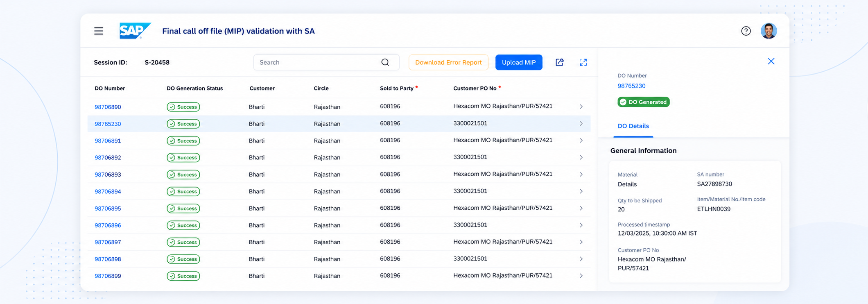Expand row 98706892 with chevron arrow
The height and width of the screenshot is (304, 868).
tap(581, 157)
